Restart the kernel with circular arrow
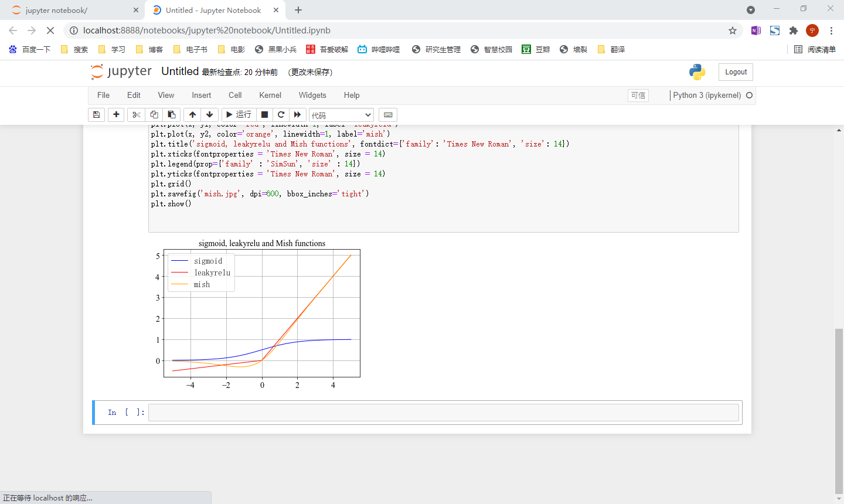This screenshot has width=844, height=504. coord(281,115)
